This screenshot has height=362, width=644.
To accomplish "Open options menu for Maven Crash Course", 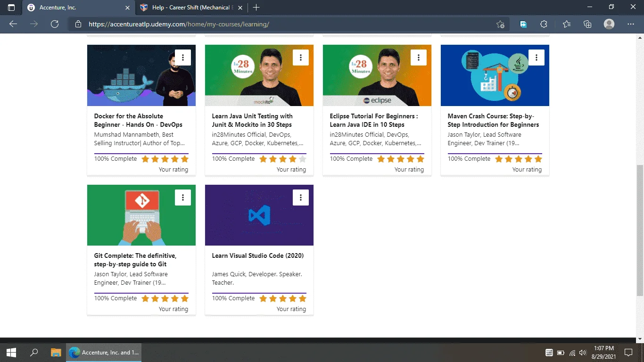I will [x=537, y=58].
